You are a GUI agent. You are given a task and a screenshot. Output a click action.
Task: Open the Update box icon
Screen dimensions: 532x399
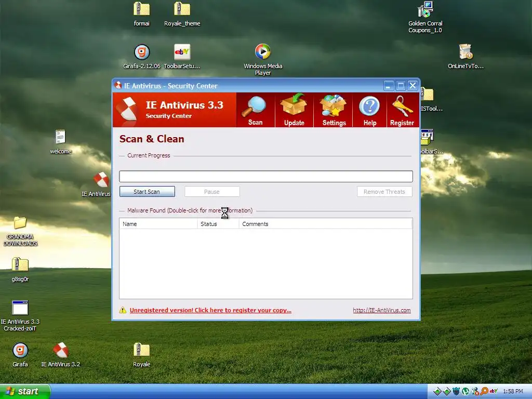tap(294, 110)
